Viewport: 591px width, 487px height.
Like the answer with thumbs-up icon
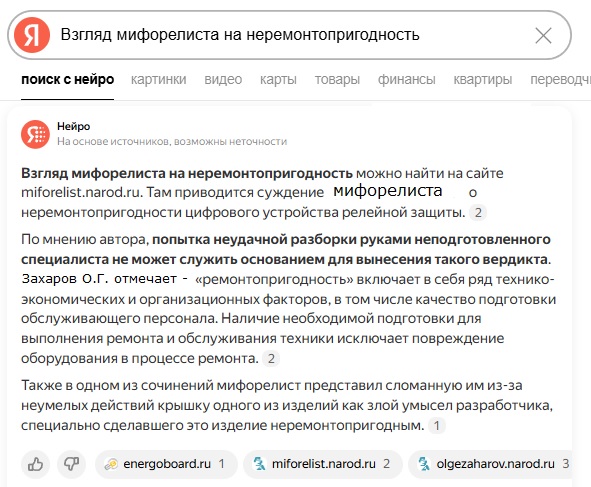[35, 464]
